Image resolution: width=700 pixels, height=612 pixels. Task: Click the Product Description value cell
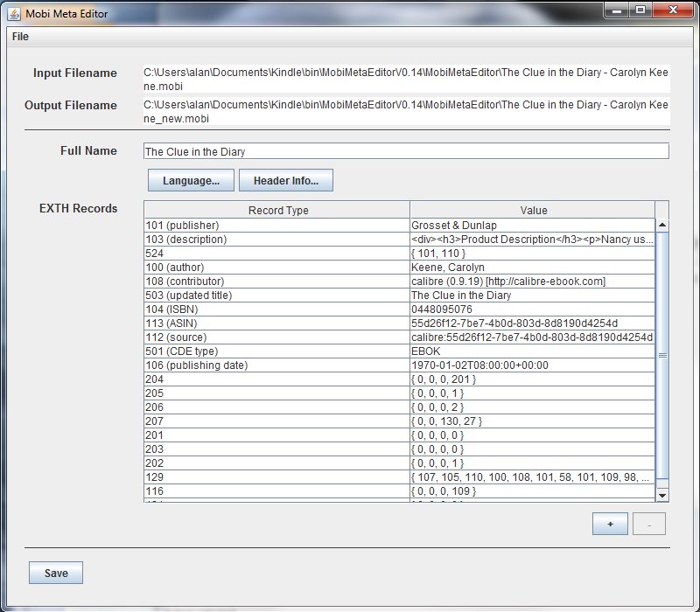[533, 239]
